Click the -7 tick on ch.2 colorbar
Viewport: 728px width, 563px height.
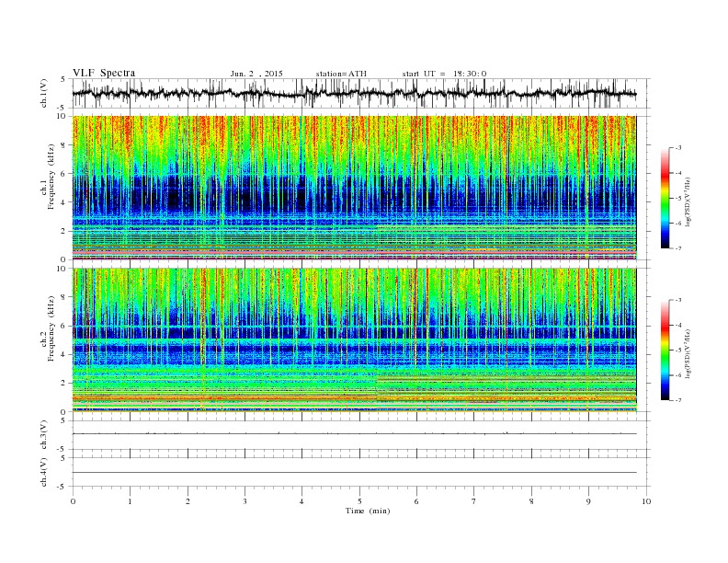point(677,400)
